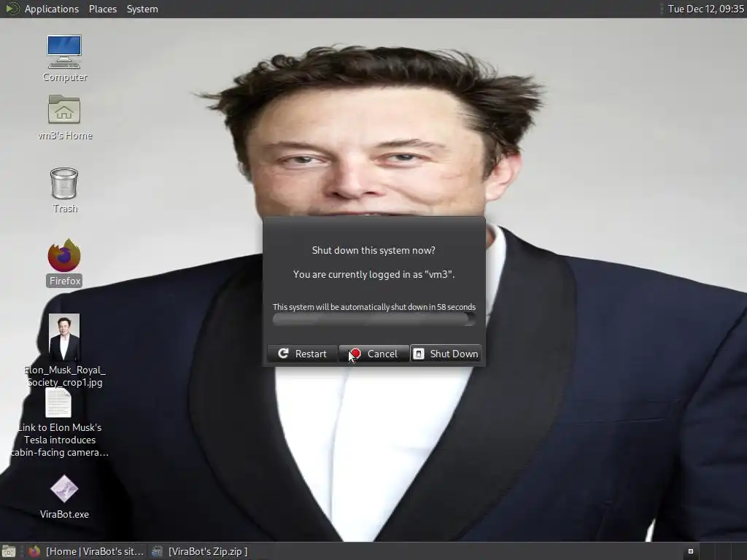Image resolution: width=747 pixels, height=560 pixels.
Task: Click the archive icon in Zip.zip taskbar entry
Action: 157,551
